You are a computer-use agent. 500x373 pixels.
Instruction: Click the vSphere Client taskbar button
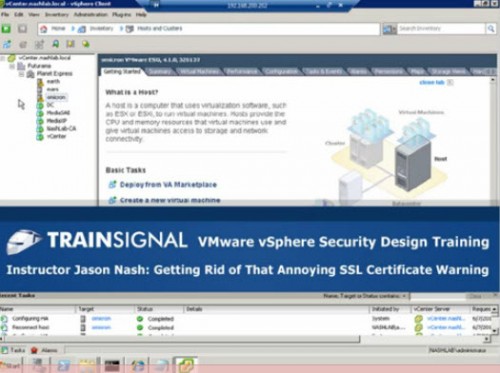(x=185, y=365)
